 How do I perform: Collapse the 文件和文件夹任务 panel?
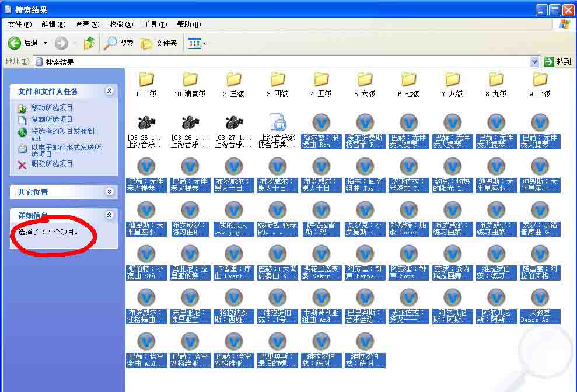click(x=109, y=91)
